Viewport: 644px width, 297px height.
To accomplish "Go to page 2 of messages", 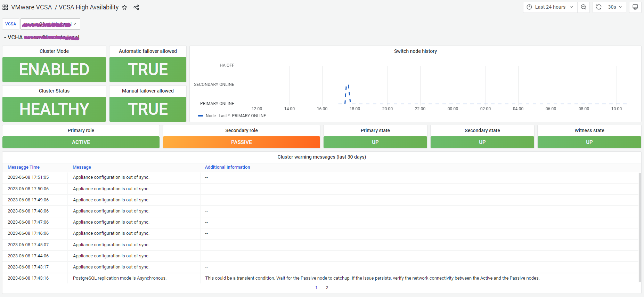I will [x=327, y=288].
